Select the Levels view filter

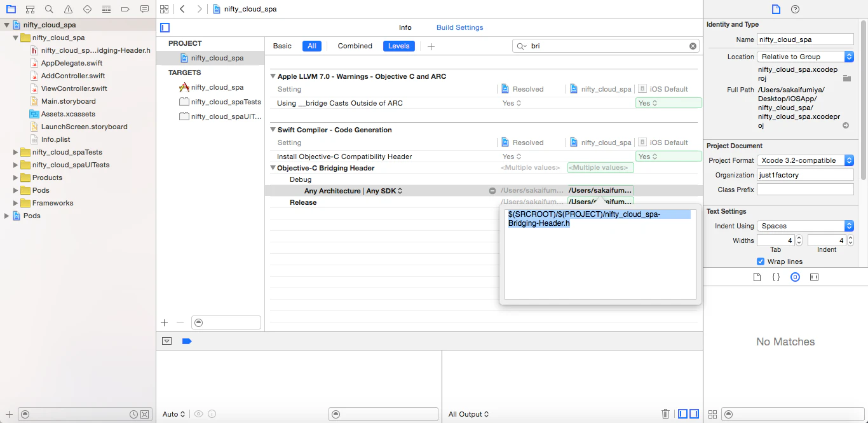click(x=399, y=46)
